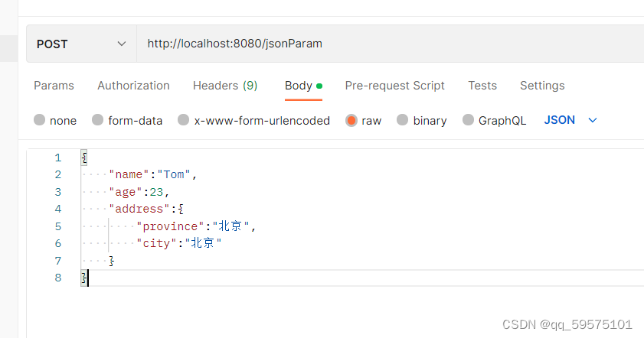Select the raw body radio button
Viewport: 644px width, 338px height.
click(x=351, y=120)
